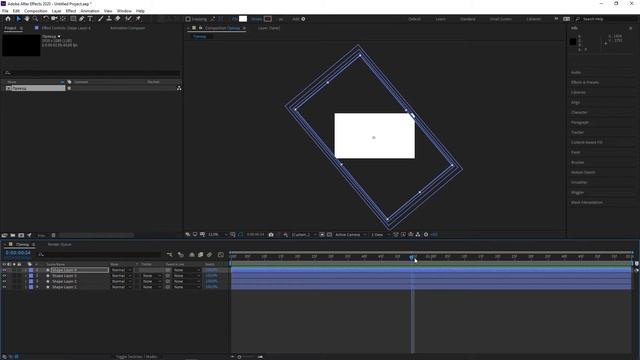The image size is (640, 360).
Task: Open the shape Fill color swatch
Action: pos(243,19)
